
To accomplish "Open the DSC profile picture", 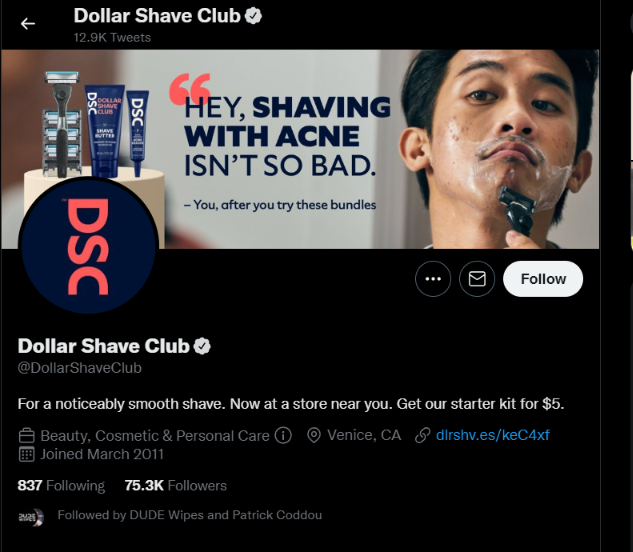I will click(x=88, y=246).
